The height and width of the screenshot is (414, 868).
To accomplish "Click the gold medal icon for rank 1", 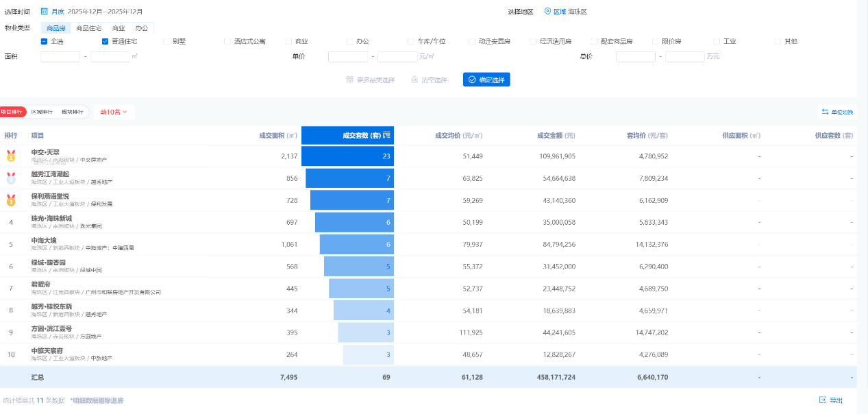I will click(x=11, y=156).
